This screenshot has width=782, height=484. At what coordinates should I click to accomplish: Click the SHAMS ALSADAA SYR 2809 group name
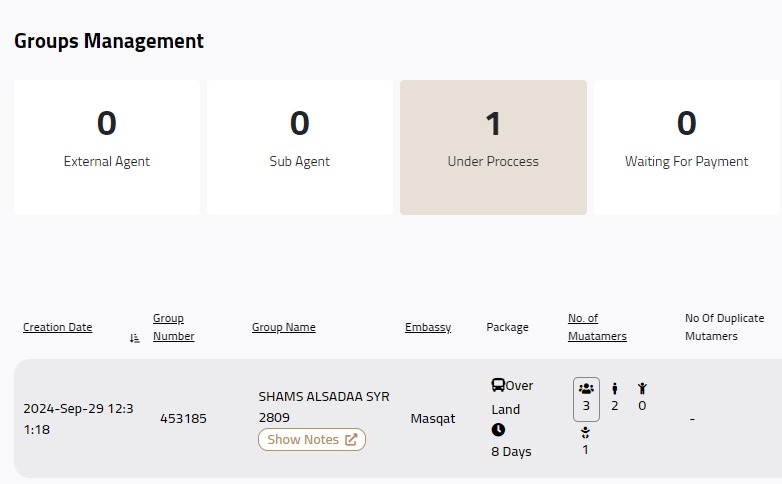324,406
